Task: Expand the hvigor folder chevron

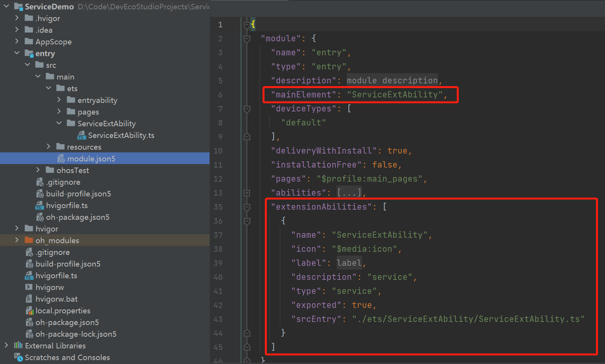Action: coord(17,228)
